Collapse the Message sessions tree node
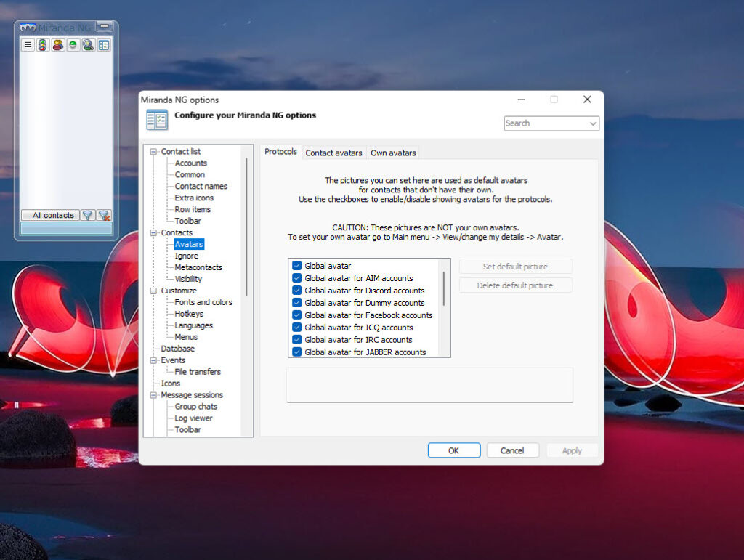Screen dimensions: 744x560 click(x=153, y=395)
